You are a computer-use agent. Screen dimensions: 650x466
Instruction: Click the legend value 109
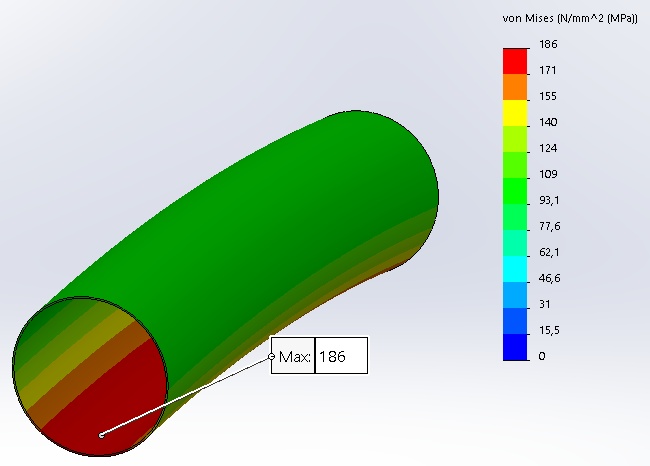(548, 174)
